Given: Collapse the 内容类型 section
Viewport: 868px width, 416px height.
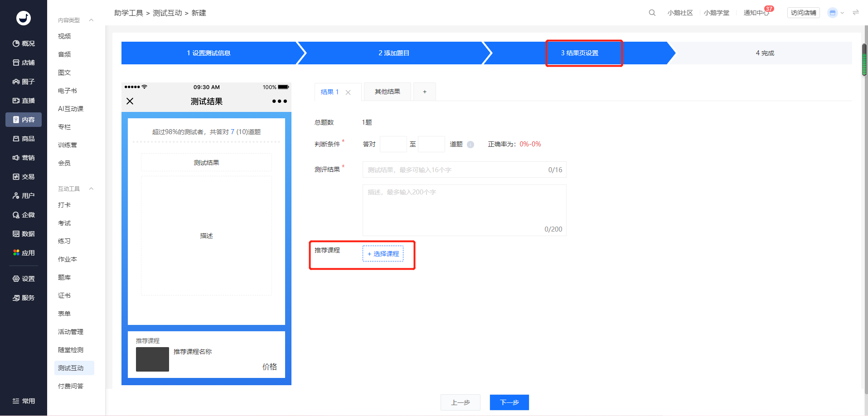Looking at the screenshot, I should (91, 20).
